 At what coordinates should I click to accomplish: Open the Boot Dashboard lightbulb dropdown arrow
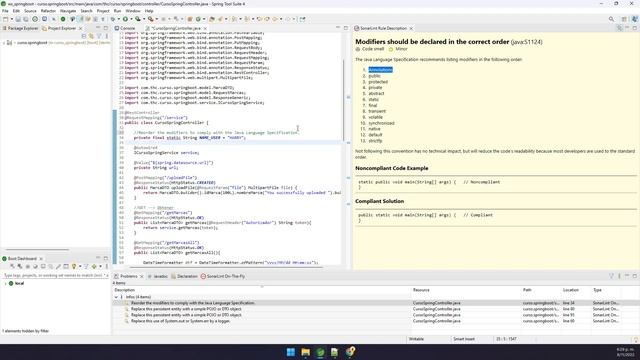pos(80,267)
